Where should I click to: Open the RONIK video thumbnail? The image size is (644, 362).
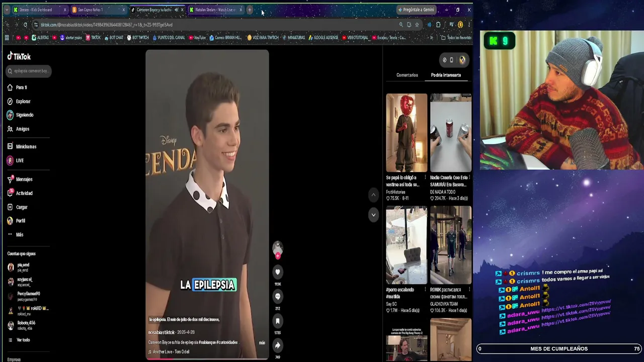[451, 245]
